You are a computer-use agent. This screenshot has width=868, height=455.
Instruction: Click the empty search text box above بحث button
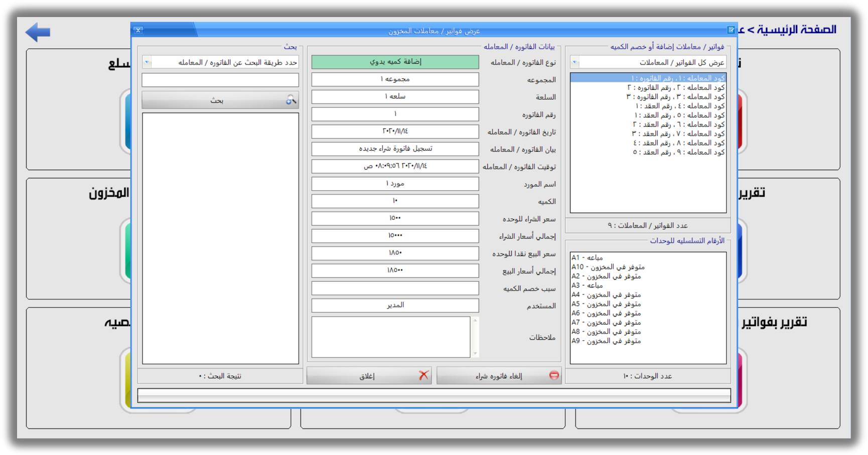(220, 80)
